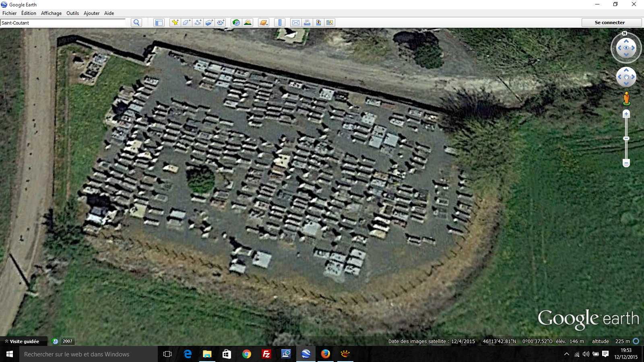This screenshot has width=644, height=362.
Task: Look left with the eye joystick arrow
Action: [619, 48]
